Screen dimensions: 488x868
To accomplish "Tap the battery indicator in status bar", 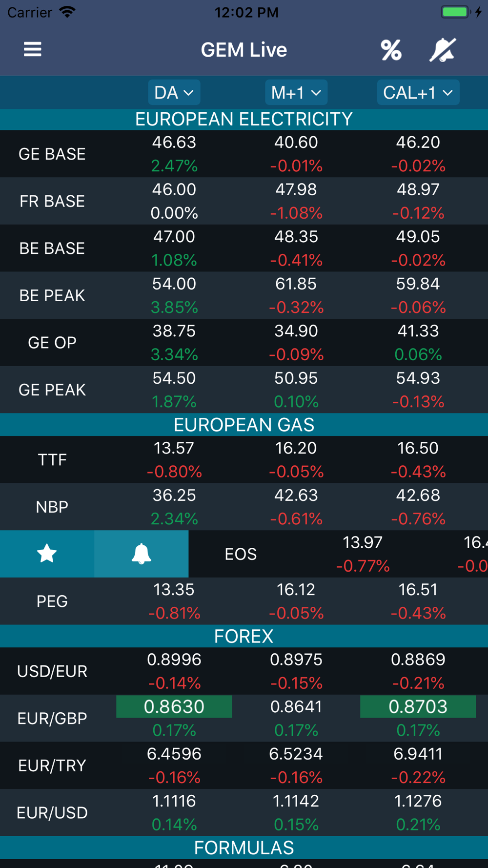I will point(456,12).
